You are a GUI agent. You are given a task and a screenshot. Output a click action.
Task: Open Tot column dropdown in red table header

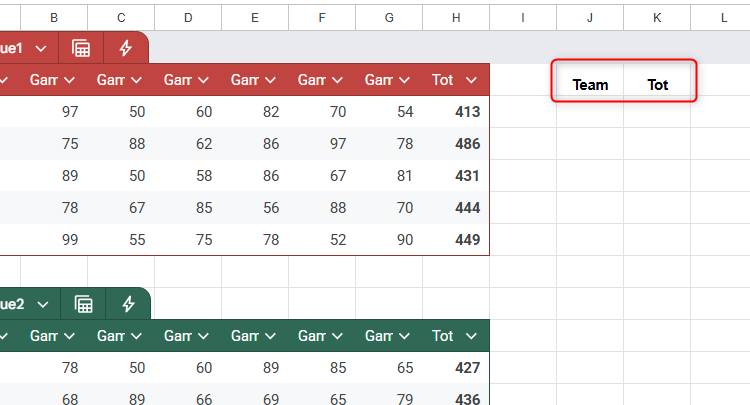470,80
